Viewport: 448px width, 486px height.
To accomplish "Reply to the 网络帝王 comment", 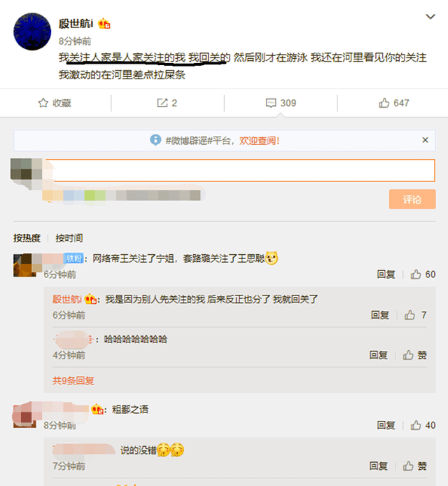I will point(386,275).
